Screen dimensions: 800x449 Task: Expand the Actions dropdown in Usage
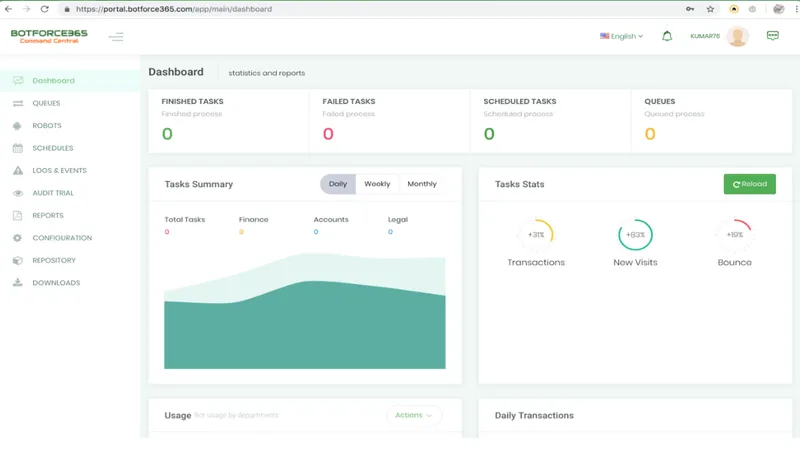coord(414,415)
